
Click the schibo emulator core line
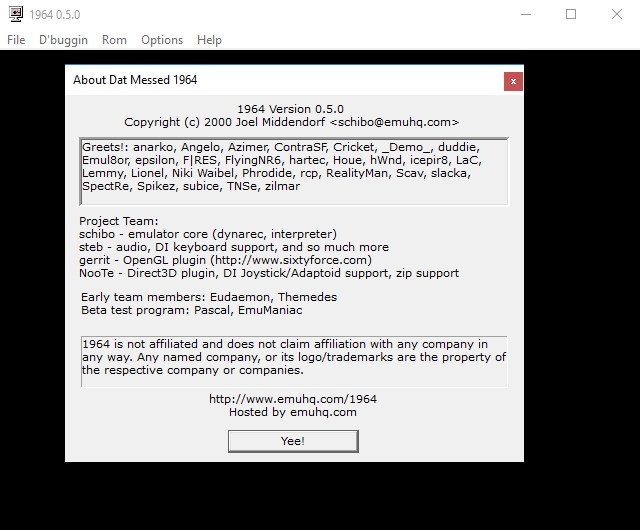[x=208, y=234]
